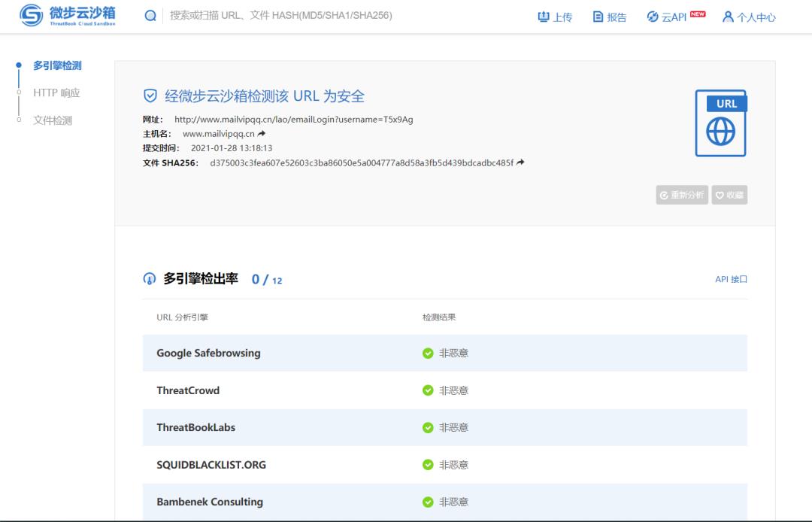
Task: Click the arrow icon after the SHA256 hash
Action: tap(520, 162)
